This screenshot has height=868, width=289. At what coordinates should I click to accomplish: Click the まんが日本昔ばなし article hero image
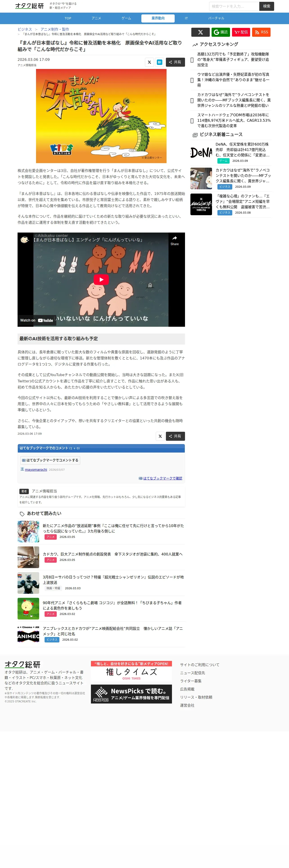tap(101, 116)
